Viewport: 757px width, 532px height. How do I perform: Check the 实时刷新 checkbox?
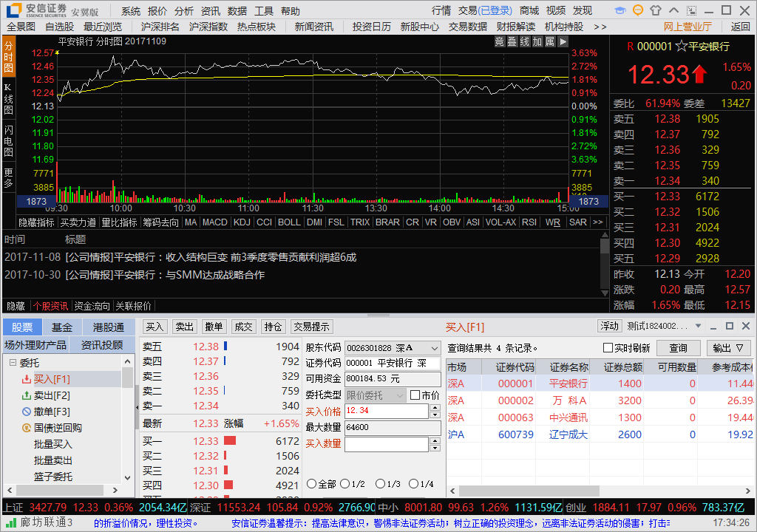pyautogui.click(x=608, y=348)
